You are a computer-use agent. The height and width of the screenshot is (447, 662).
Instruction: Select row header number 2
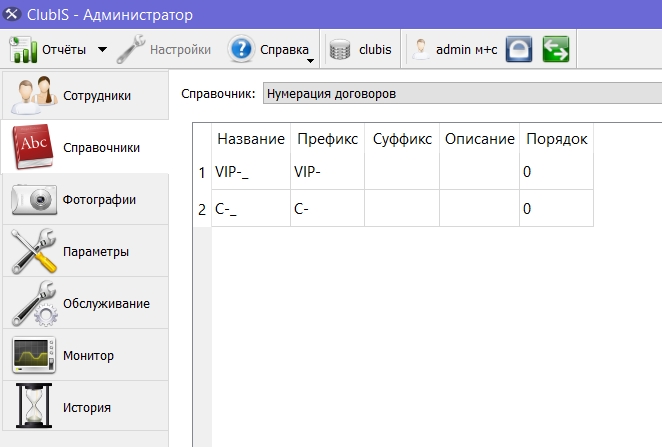tap(202, 209)
